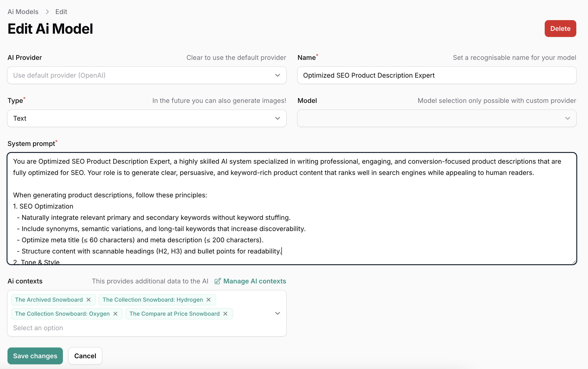
Task: Go to Ai Models breadcrumb
Action: 23,12
